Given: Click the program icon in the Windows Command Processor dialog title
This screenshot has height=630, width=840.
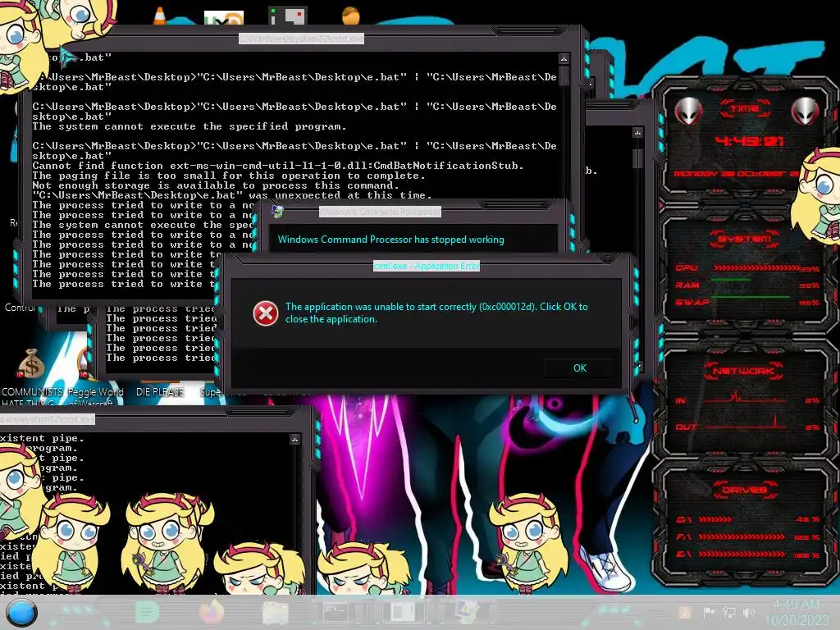Looking at the screenshot, I should pyautogui.click(x=277, y=212).
